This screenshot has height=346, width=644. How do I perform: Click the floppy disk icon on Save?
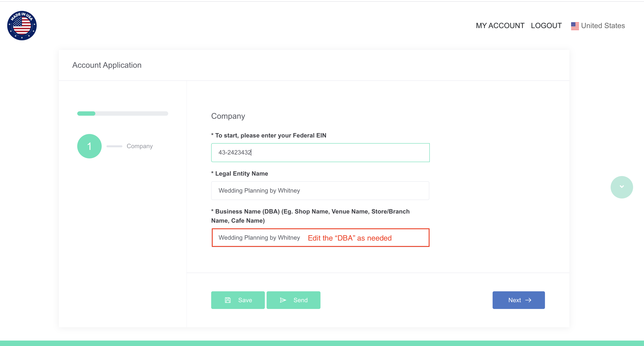pyautogui.click(x=228, y=300)
